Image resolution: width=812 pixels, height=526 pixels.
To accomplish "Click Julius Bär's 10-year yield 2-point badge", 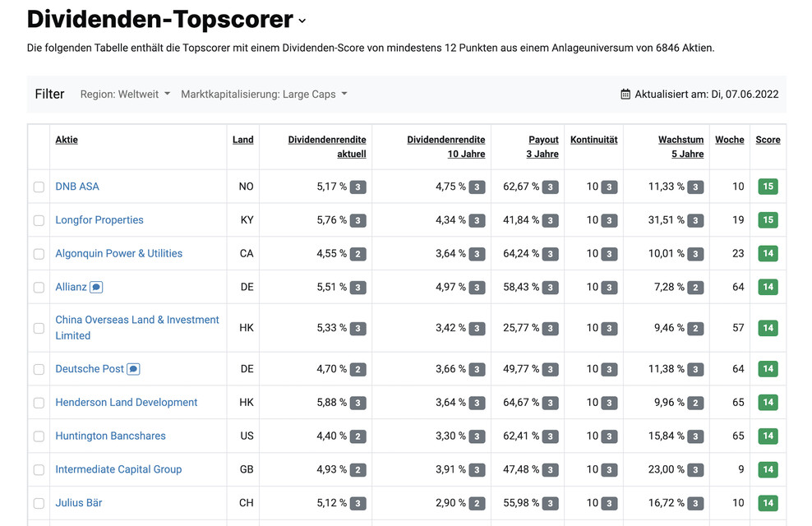I will [477, 503].
